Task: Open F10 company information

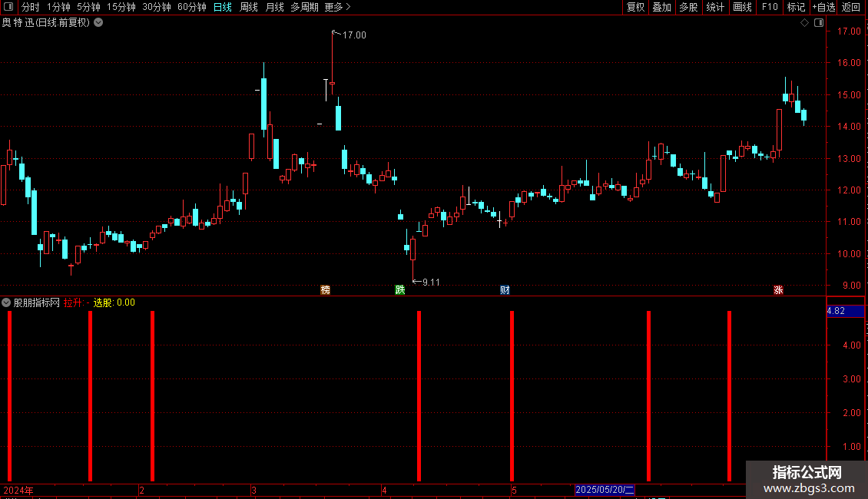Action: (x=770, y=7)
